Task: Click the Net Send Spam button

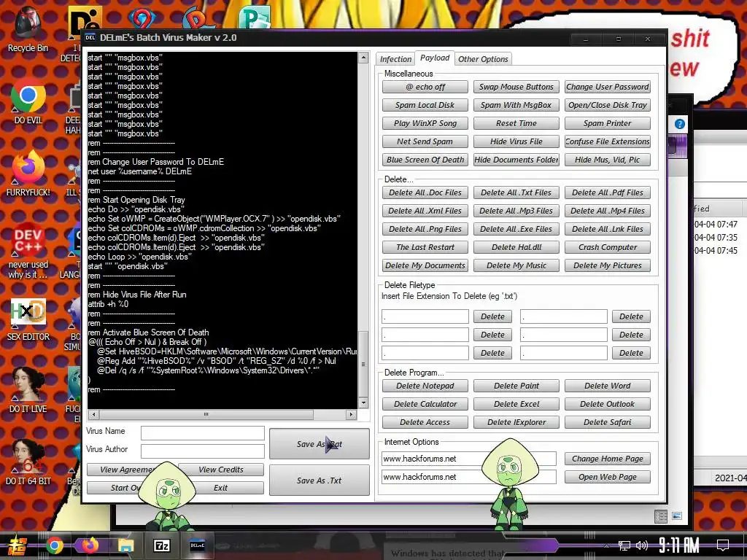Action: pos(425,141)
